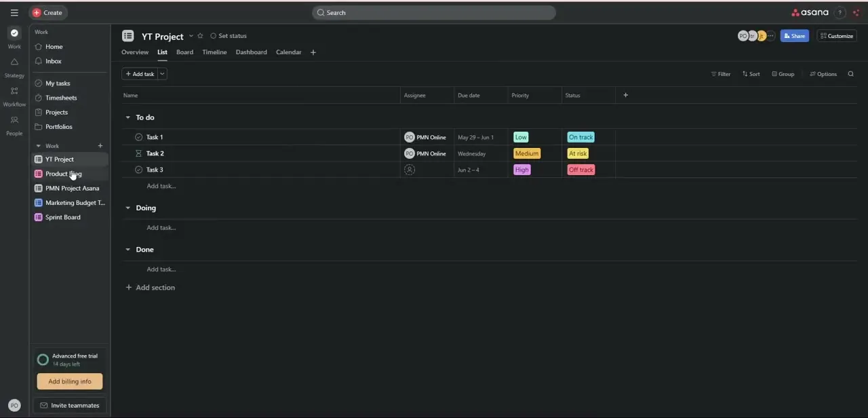Mark Task 1 as complete
The height and width of the screenshot is (418, 868).
(139, 137)
